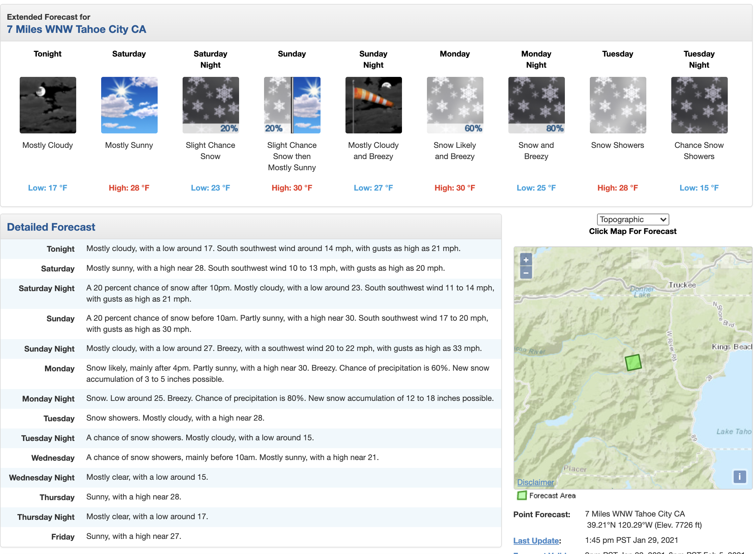Click 'High: 30 °F' under Sunday
This screenshot has width=756, height=554.
(x=292, y=188)
